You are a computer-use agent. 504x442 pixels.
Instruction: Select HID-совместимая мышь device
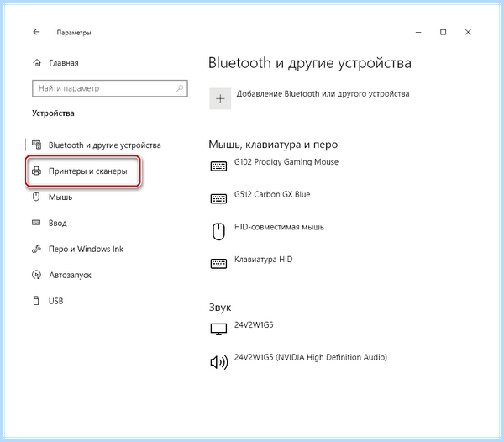click(279, 227)
